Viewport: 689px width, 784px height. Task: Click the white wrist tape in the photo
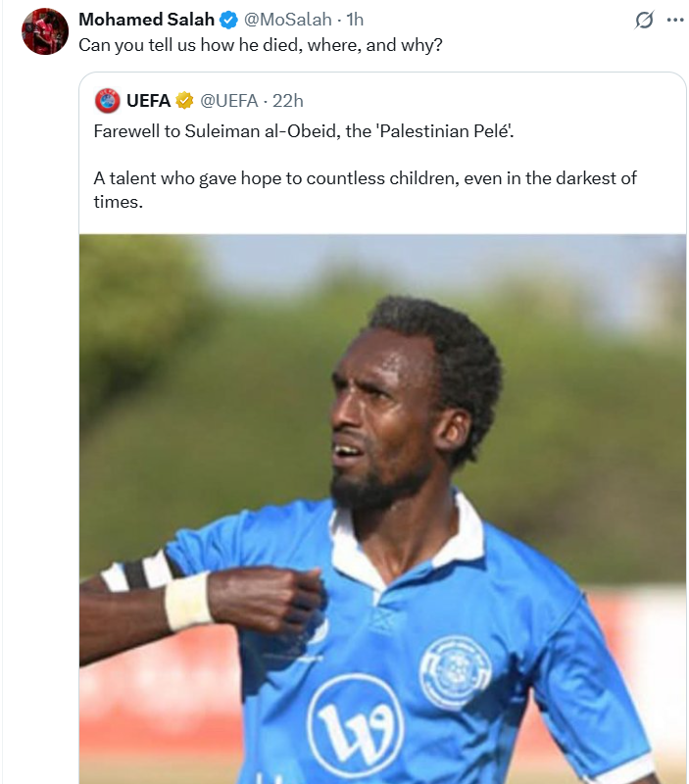click(188, 601)
